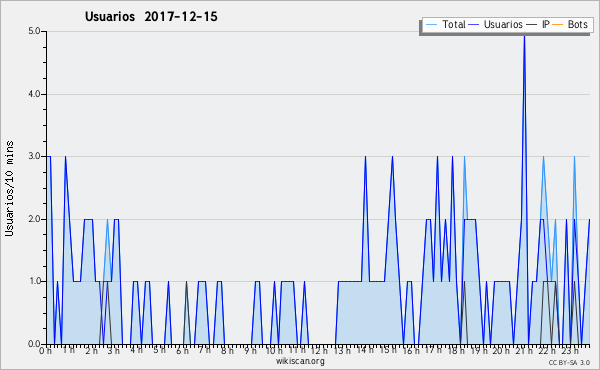
Task: Click the wikiscan.org label below the chart
Action: tap(300, 361)
